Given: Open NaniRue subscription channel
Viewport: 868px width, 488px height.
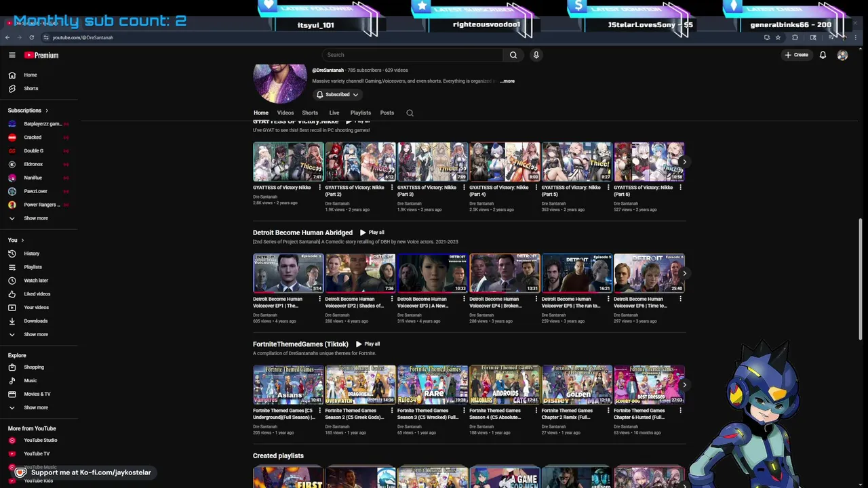Looking at the screenshot, I should (33, 178).
